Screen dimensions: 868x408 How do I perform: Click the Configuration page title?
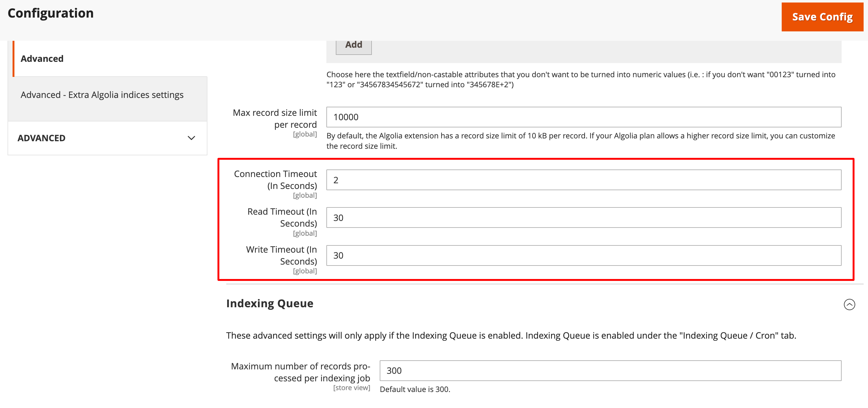coord(51,13)
